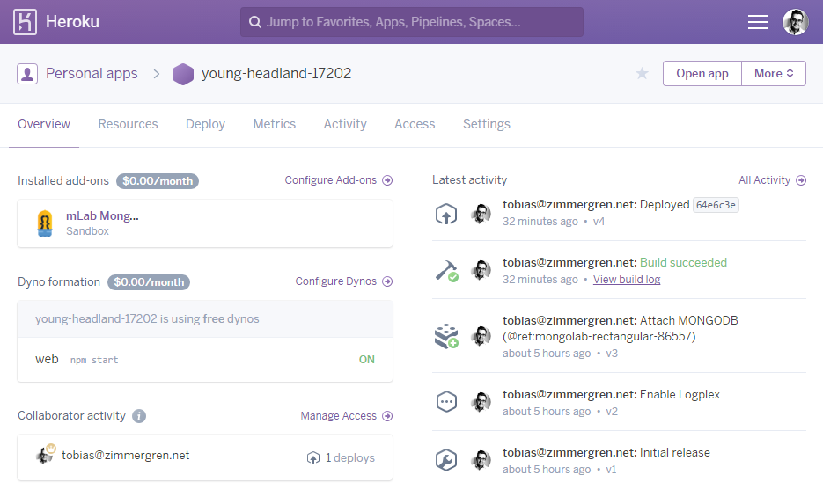Open the View build log link
Image resolution: width=823 pixels, height=504 pixels.
(627, 280)
